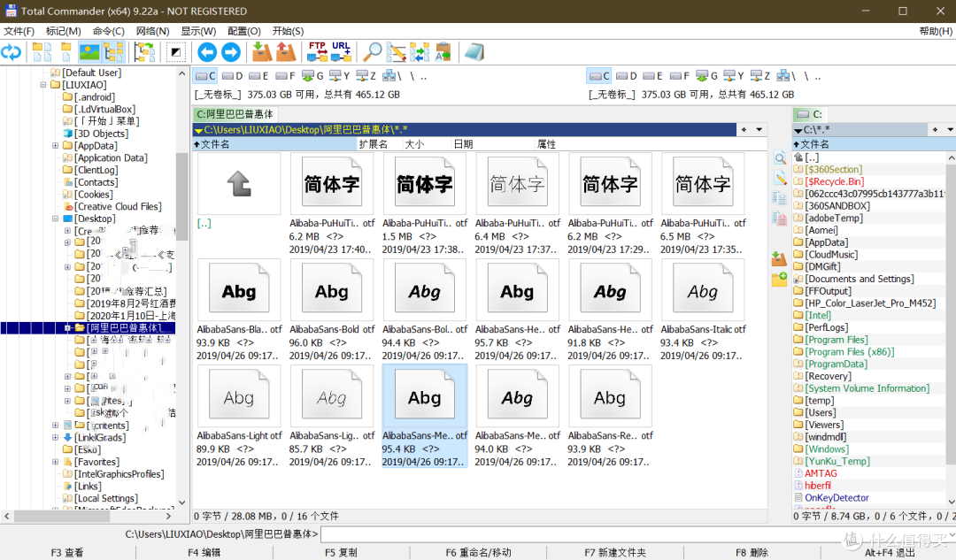The height and width of the screenshot is (560, 956).
Task: Click pack icon in vertical button bar
Action: point(779,259)
